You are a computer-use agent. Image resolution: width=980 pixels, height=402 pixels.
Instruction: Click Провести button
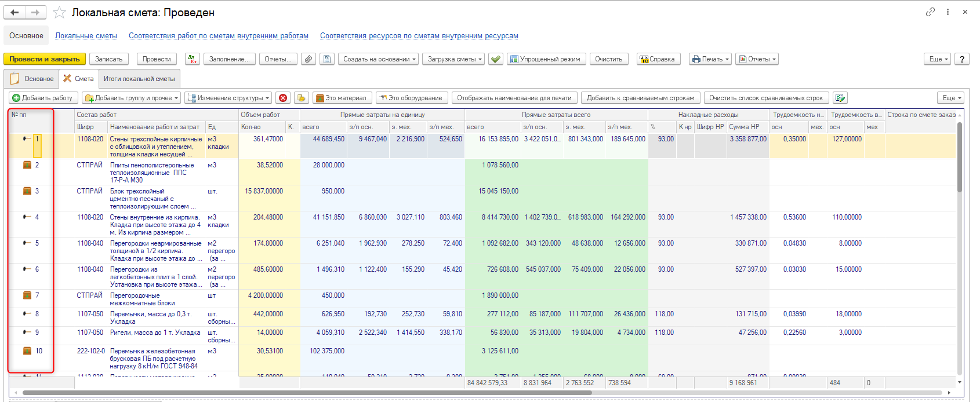coord(157,59)
